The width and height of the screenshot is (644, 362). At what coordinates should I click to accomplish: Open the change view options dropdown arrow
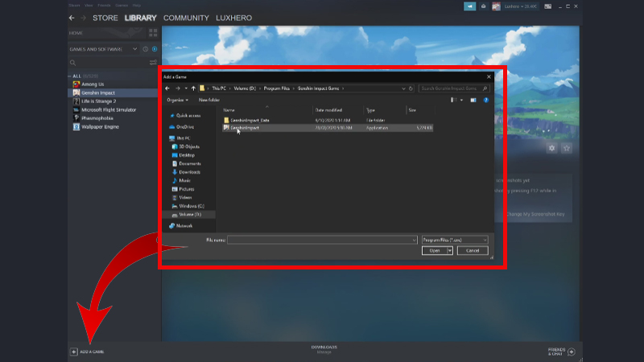(461, 100)
